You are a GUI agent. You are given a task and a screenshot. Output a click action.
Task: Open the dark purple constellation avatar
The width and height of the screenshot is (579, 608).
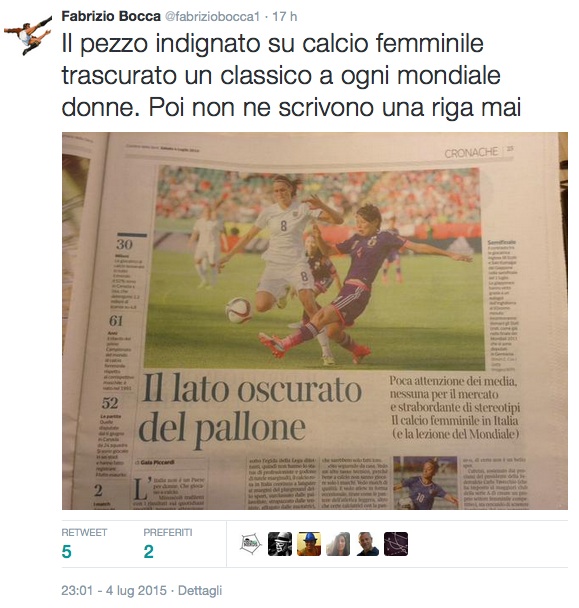point(396,544)
